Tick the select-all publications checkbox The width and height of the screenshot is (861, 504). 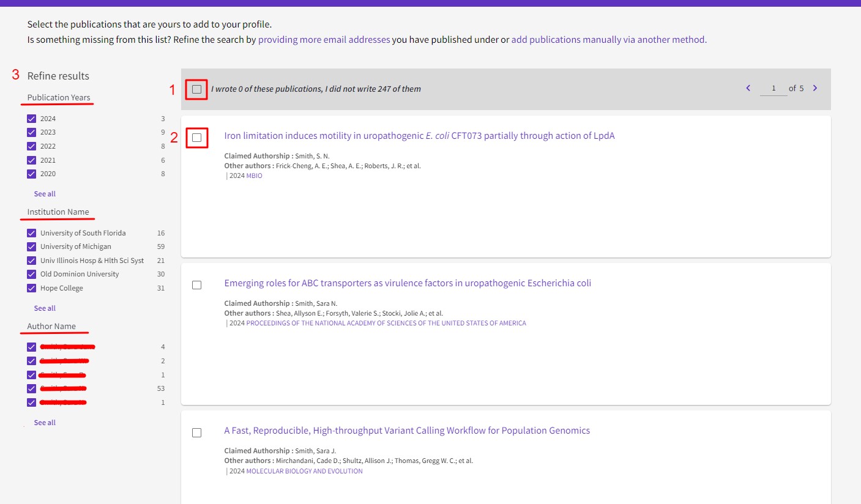pyautogui.click(x=196, y=89)
